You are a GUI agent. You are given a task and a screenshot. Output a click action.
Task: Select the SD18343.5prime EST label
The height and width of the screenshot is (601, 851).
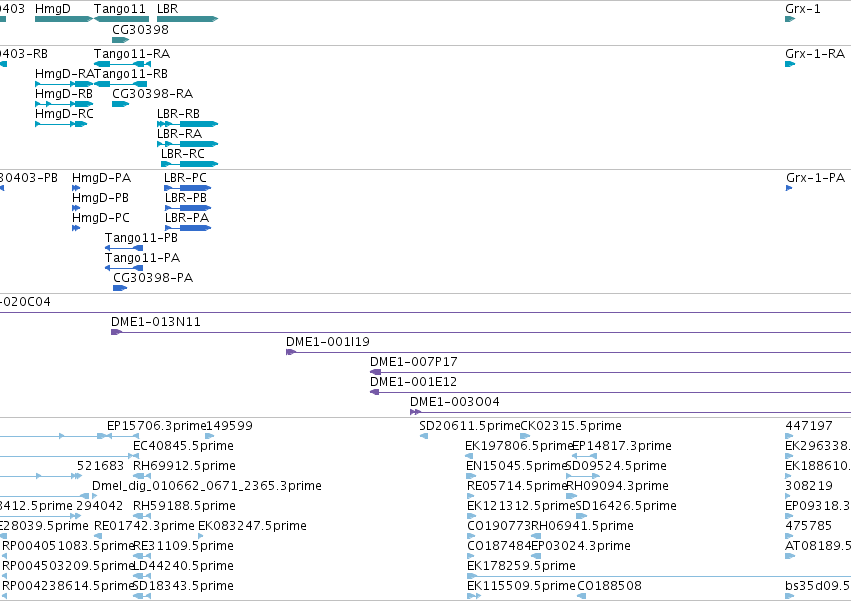tap(183, 587)
